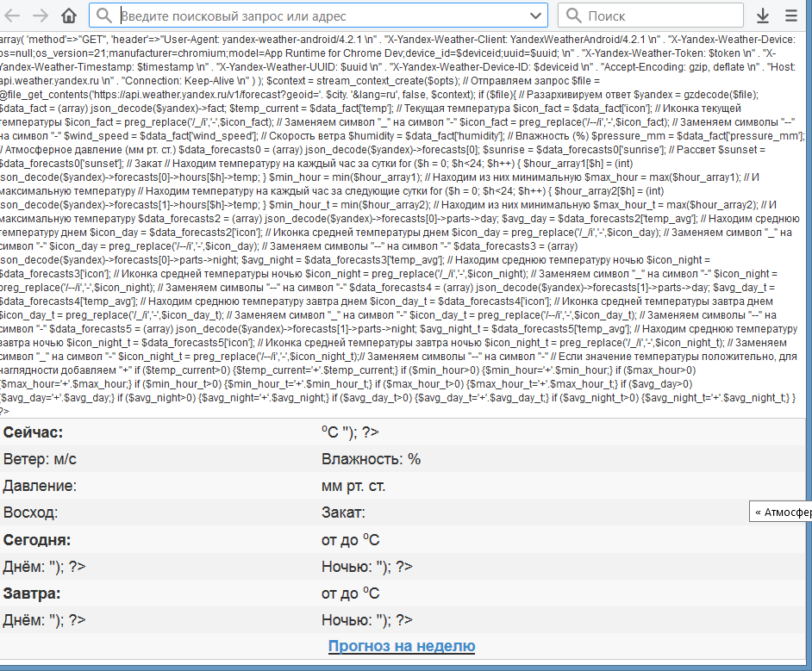Expand the address bar history dropdown

tap(536, 16)
